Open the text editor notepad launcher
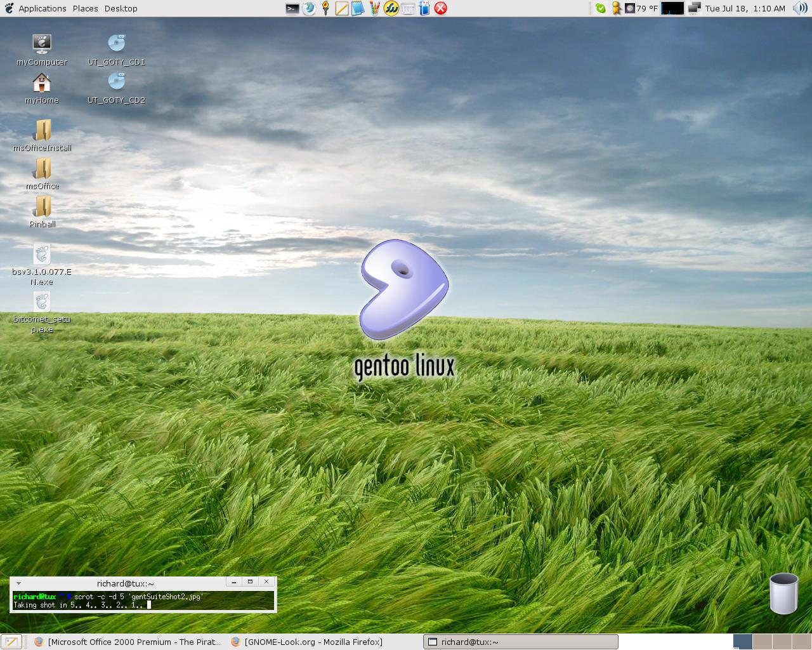Screen dimensions: 812x650 pos(342,8)
